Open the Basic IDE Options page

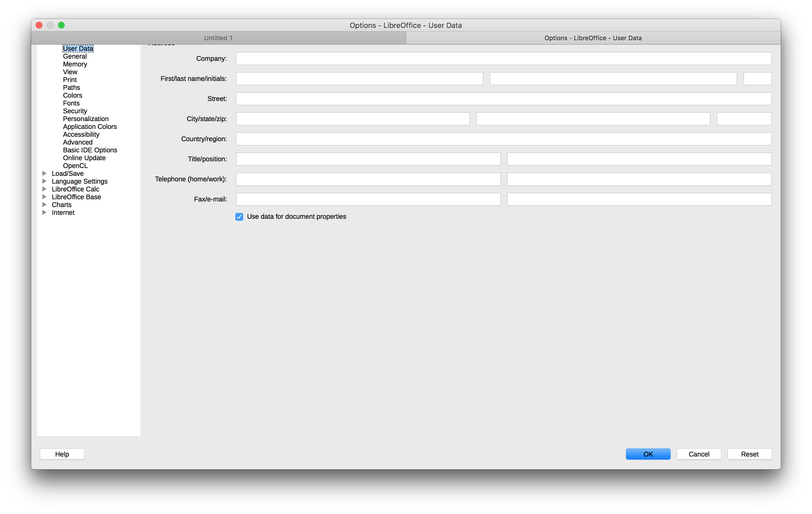[90, 150]
